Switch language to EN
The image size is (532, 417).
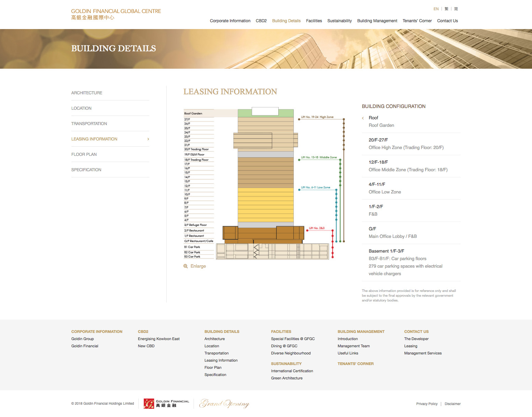[436, 9]
